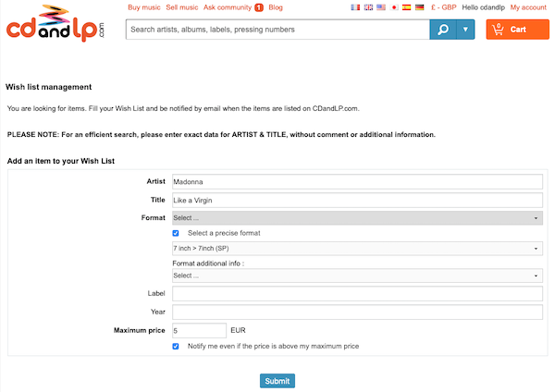Click the Ask community notification badge

(x=259, y=7)
